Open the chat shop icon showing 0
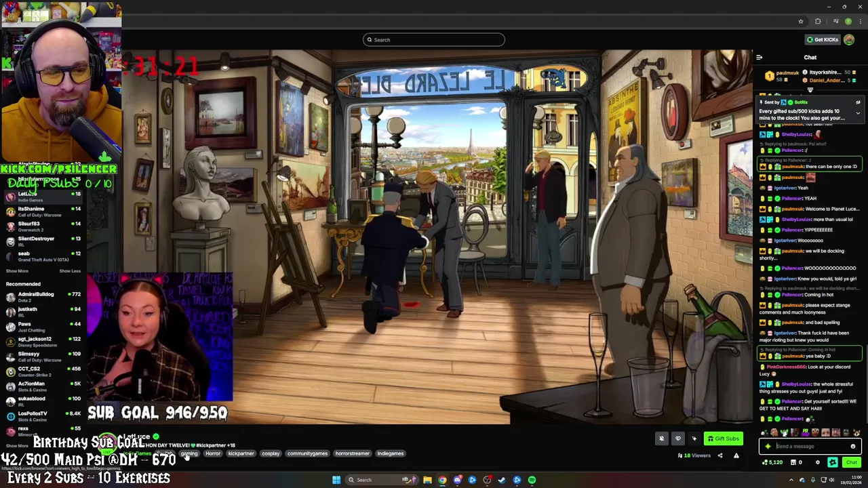This screenshot has height=488, width=868. coord(796,462)
